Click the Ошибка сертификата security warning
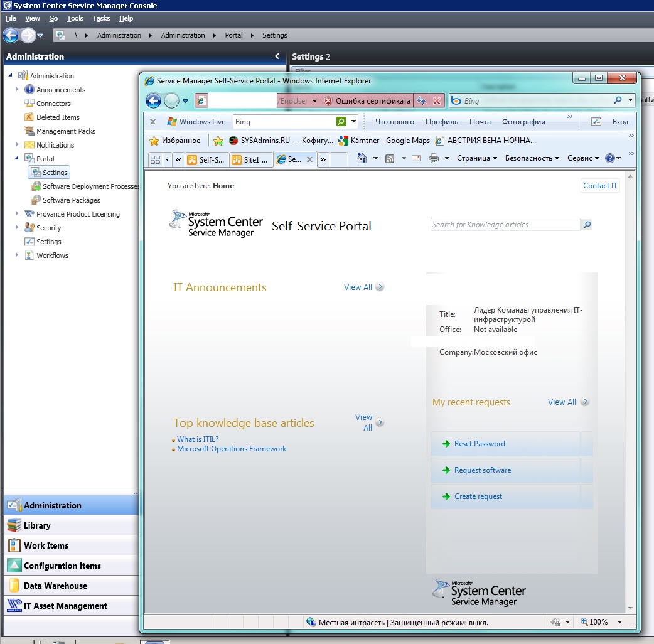The height and width of the screenshot is (644, 654). pos(367,100)
